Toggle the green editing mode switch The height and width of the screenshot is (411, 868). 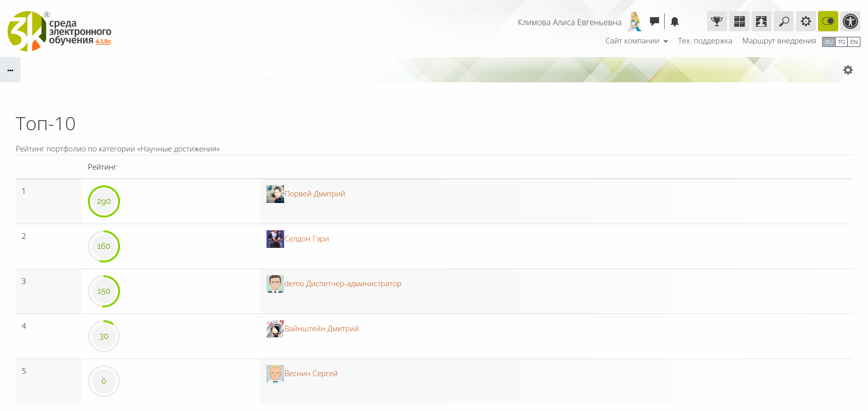coord(828,21)
